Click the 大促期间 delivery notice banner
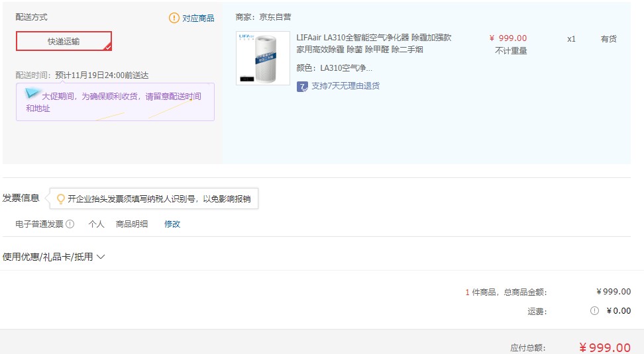The image size is (644, 354). point(115,102)
